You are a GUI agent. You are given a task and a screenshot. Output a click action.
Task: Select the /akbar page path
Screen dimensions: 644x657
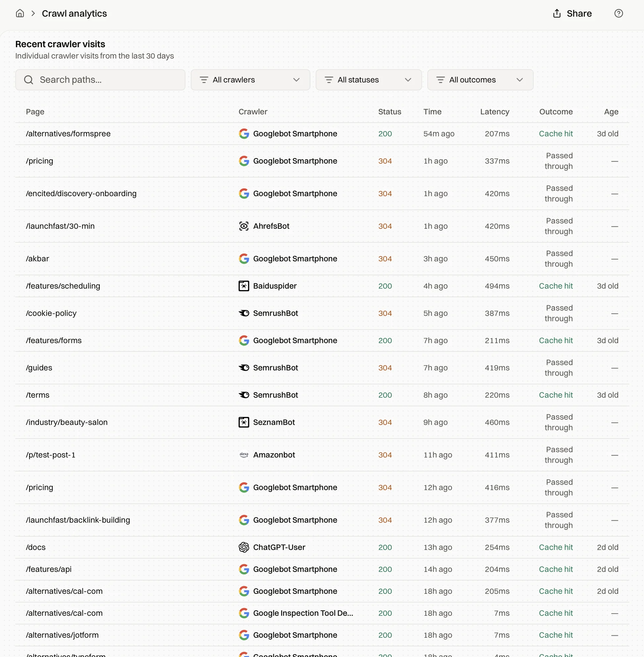click(x=37, y=258)
